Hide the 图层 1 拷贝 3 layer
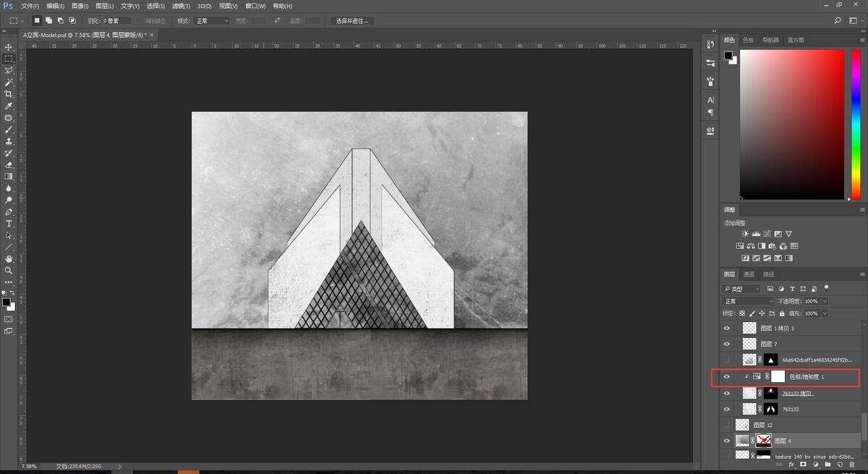Viewport: 868px width, 474px height. pos(727,328)
